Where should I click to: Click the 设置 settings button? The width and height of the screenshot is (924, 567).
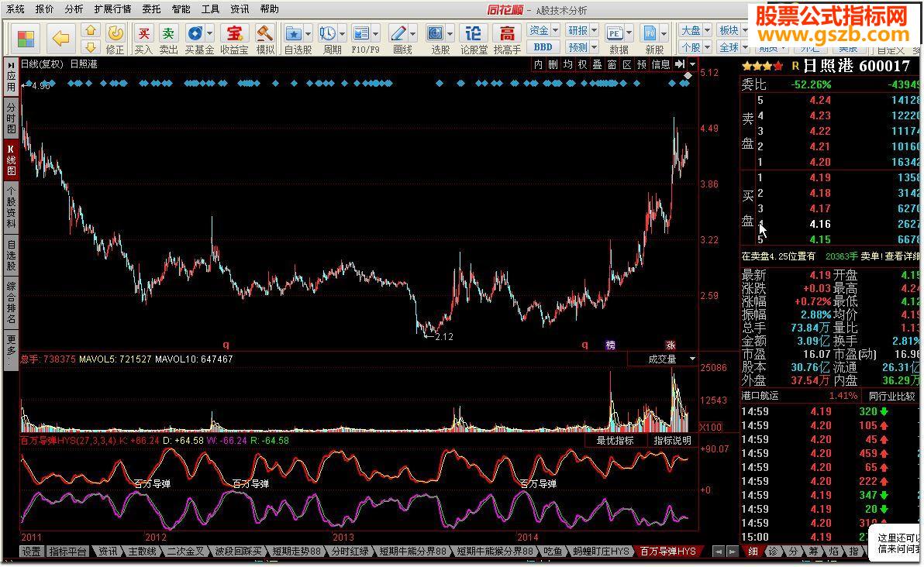point(31,551)
